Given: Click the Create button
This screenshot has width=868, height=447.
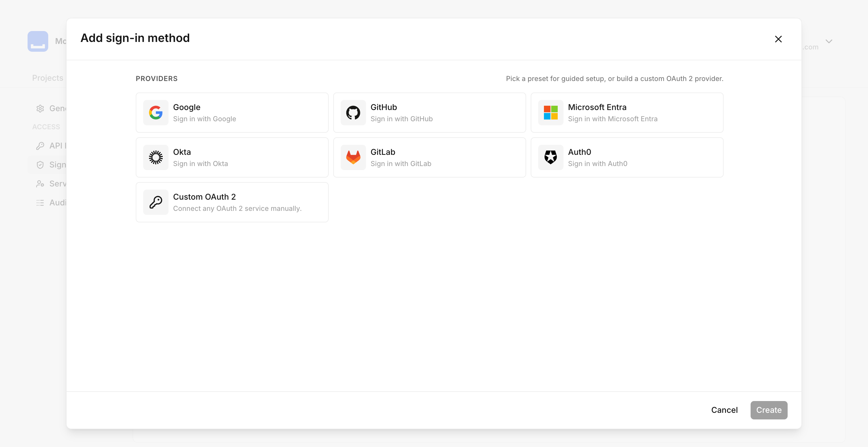Looking at the screenshot, I should pos(769,410).
